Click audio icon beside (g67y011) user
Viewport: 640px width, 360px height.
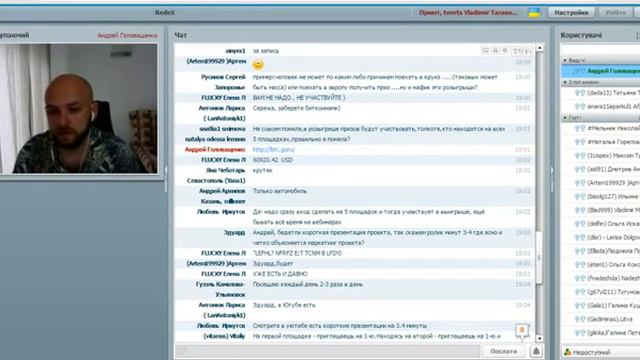[580, 292]
